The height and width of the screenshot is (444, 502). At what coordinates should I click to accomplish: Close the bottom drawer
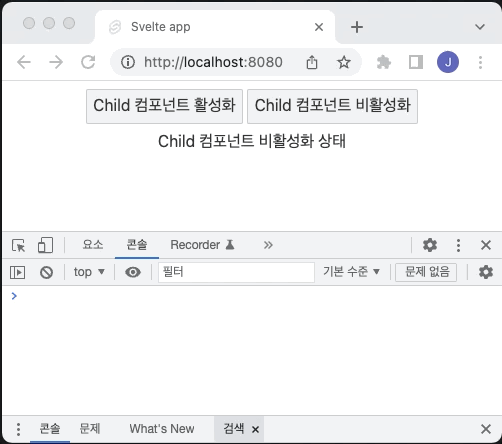[x=486, y=429]
